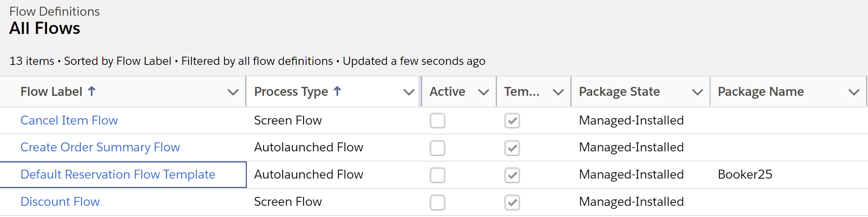
Task: Open the Active column dropdown chevron
Action: click(x=483, y=92)
